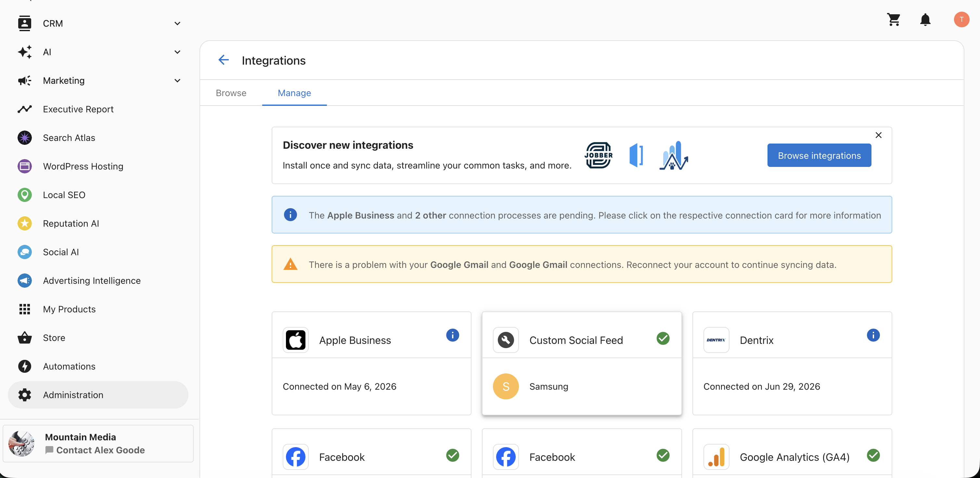
Task: Click the AI sparkles icon
Action: [x=25, y=52]
